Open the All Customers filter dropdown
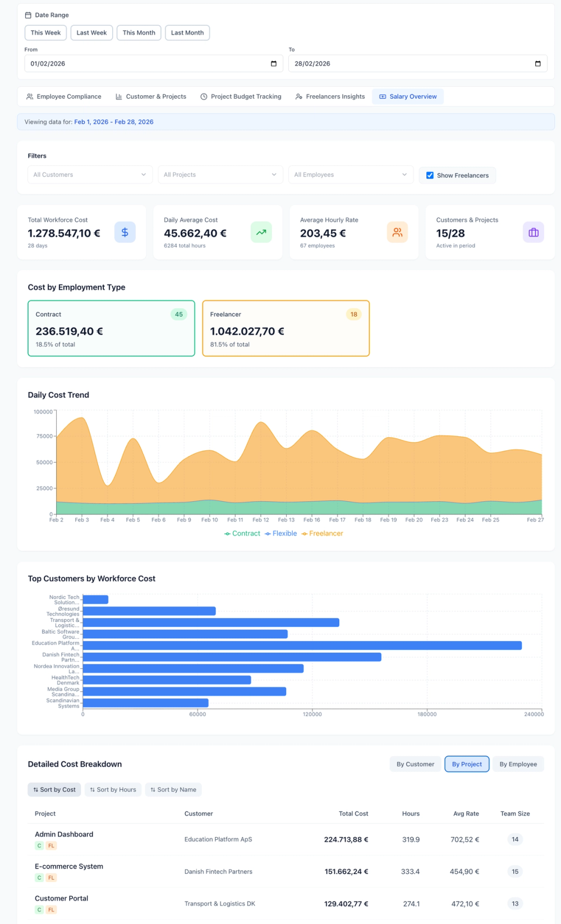561x924 pixels. (x=90, y=174)
